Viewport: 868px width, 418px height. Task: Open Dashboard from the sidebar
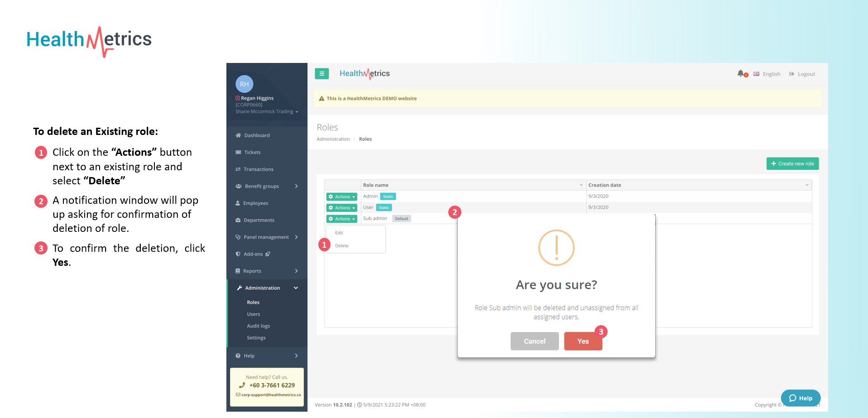tap(257, 135)
